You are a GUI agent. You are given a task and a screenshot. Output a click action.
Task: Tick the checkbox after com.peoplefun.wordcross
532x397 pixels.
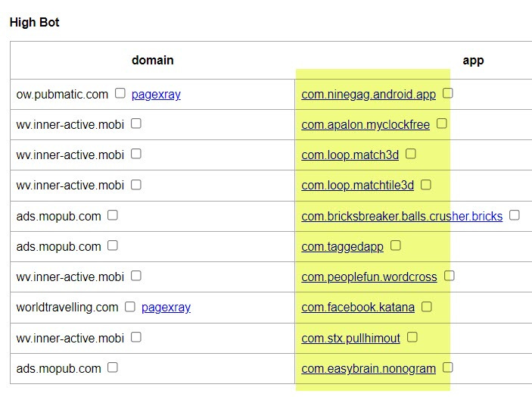[x=450, y=276]
